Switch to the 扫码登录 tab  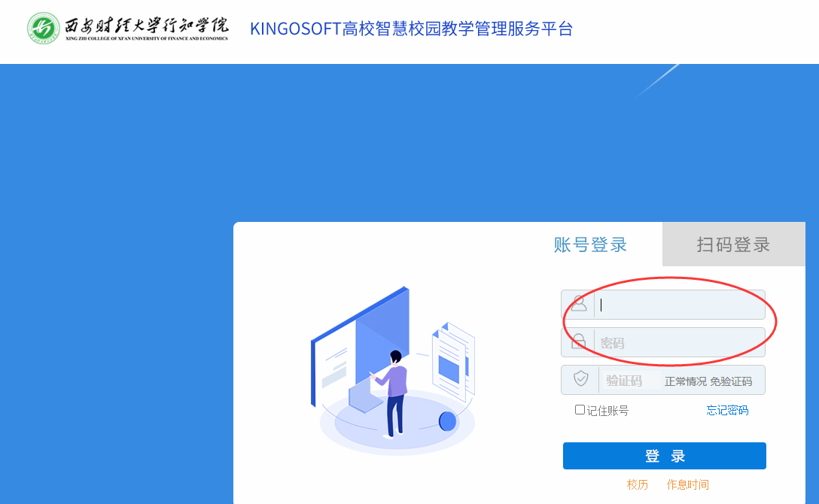click(733, 244)
